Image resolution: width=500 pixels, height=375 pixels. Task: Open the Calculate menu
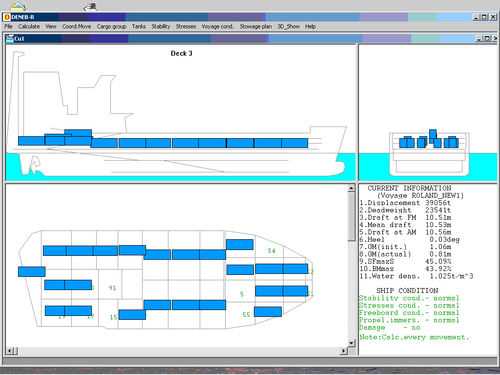pos(29,26)
